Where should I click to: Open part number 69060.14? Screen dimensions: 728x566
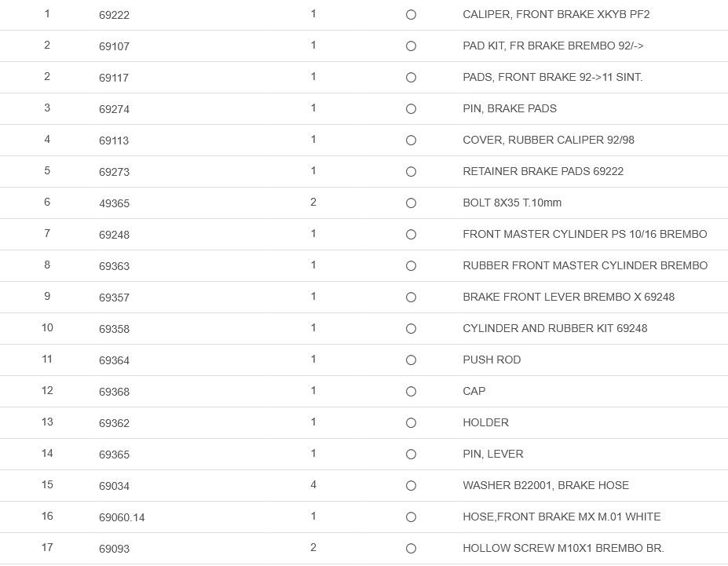click(122, 517)
